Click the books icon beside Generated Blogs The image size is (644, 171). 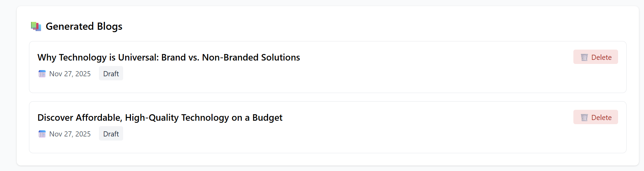pos(36,26)
